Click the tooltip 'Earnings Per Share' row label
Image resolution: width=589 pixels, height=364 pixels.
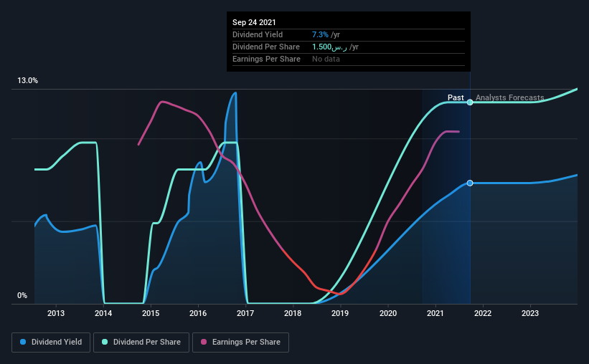tap(266, 59)
